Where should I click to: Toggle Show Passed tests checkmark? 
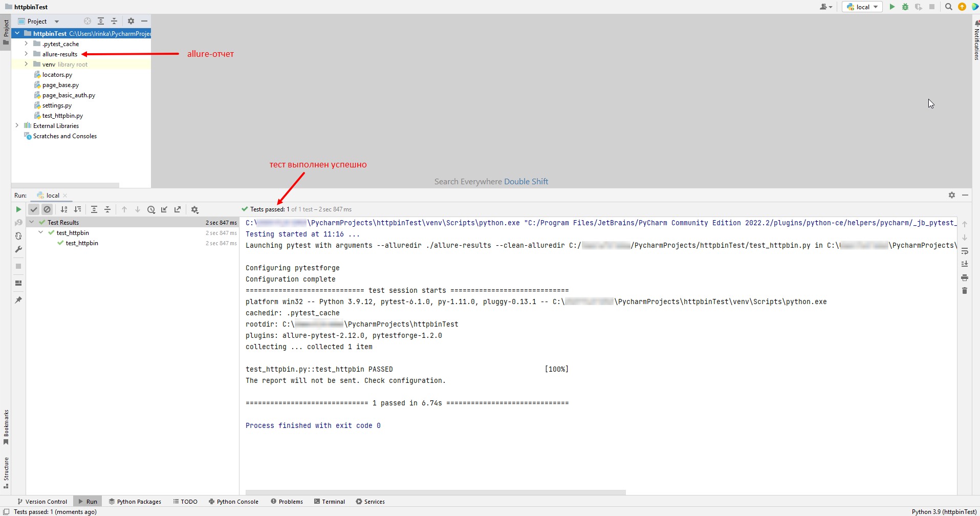(34, 209)
